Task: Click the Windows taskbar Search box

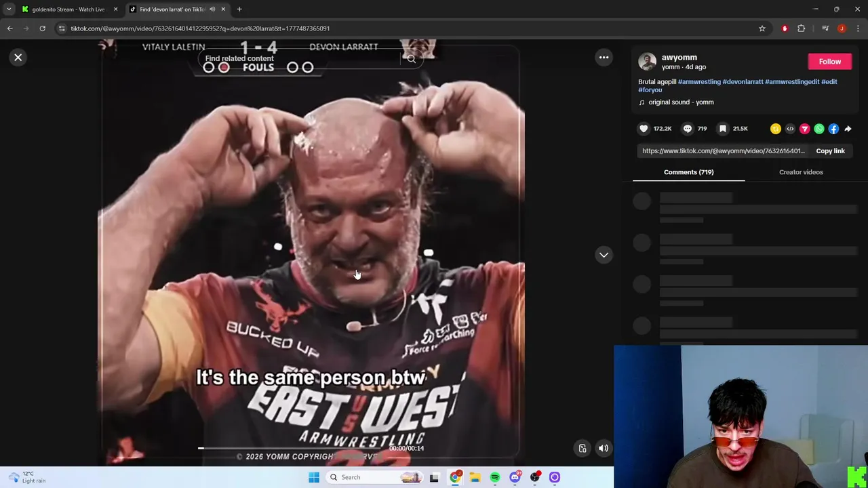Action: 374,477
